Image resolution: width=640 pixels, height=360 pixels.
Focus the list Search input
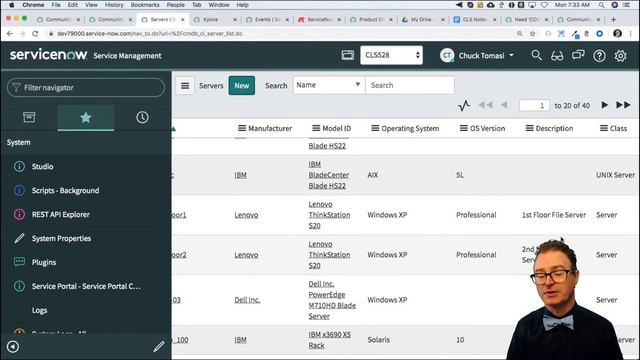[409, 85]
